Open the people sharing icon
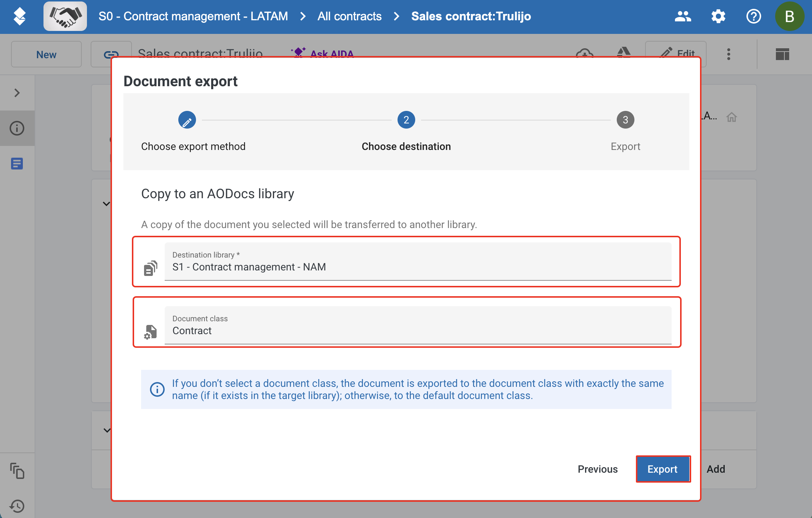This screenshot has height=518, width=812. 683,16
